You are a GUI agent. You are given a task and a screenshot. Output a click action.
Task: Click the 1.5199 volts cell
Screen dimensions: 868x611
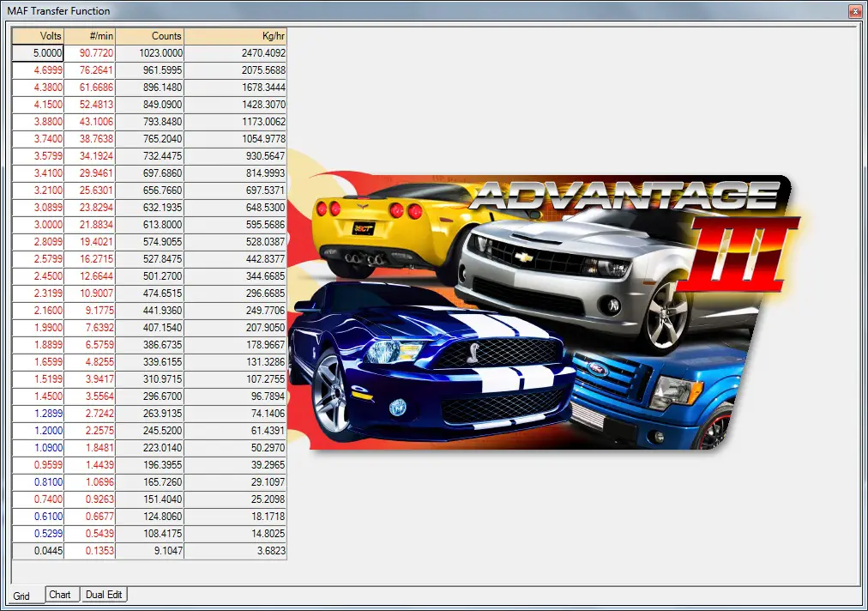pyautogui.click(x=39, y=379)
